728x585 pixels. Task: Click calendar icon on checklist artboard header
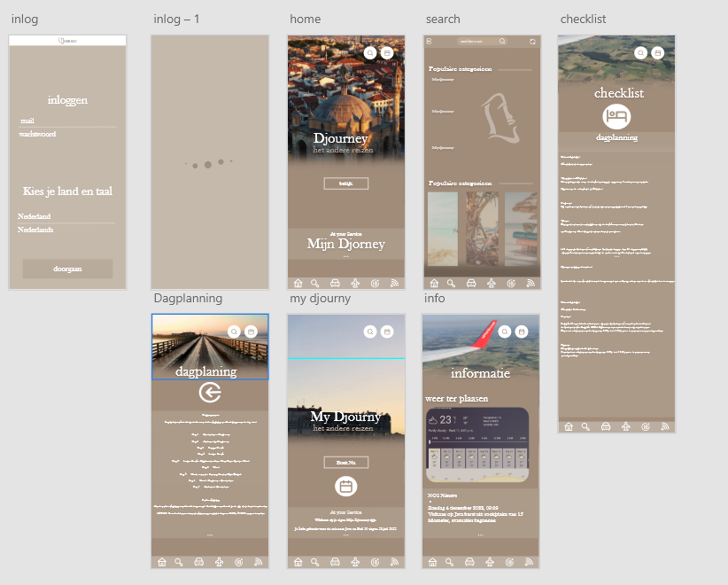[x=657, y=53]
